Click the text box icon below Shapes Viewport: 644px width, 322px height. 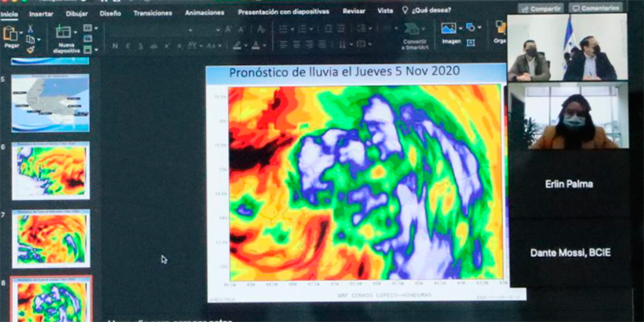471,42
